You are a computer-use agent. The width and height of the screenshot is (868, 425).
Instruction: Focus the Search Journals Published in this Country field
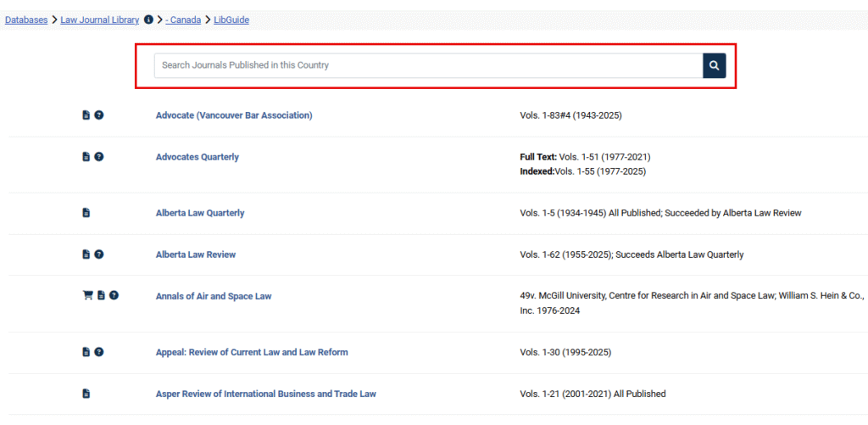(x=427, y=65)
